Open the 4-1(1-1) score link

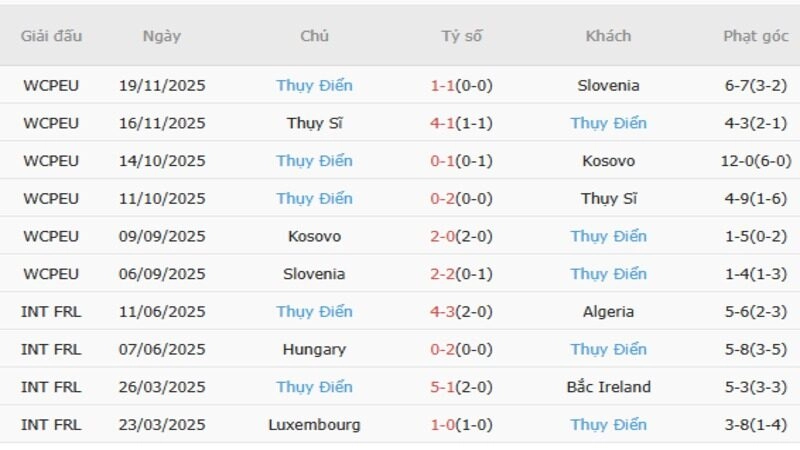click(x=461, y=124)
